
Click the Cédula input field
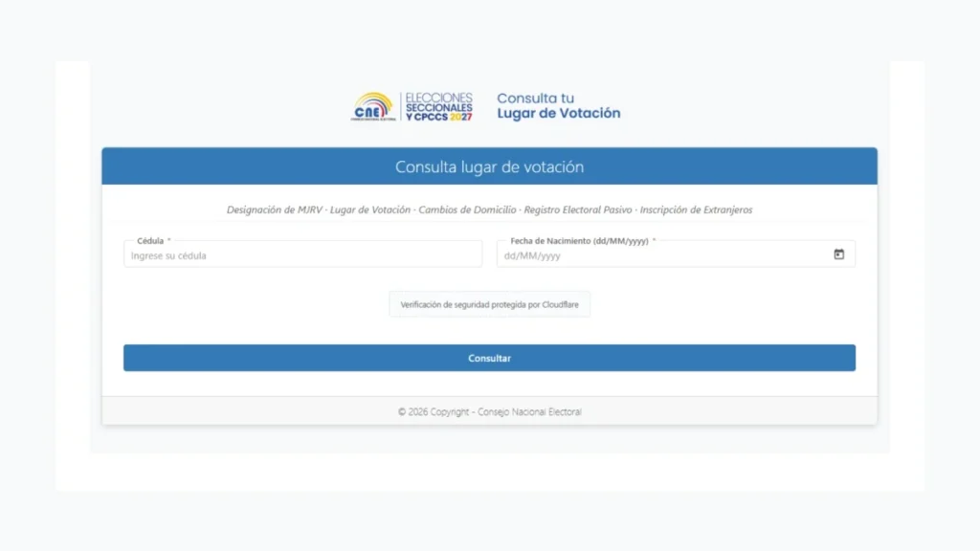point(303,254)
